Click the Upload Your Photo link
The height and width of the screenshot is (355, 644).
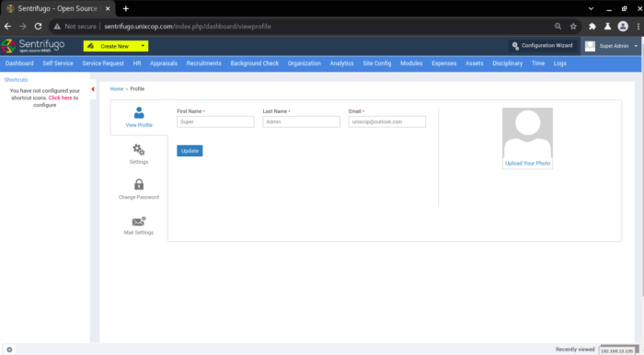click(x=527, y=163)
